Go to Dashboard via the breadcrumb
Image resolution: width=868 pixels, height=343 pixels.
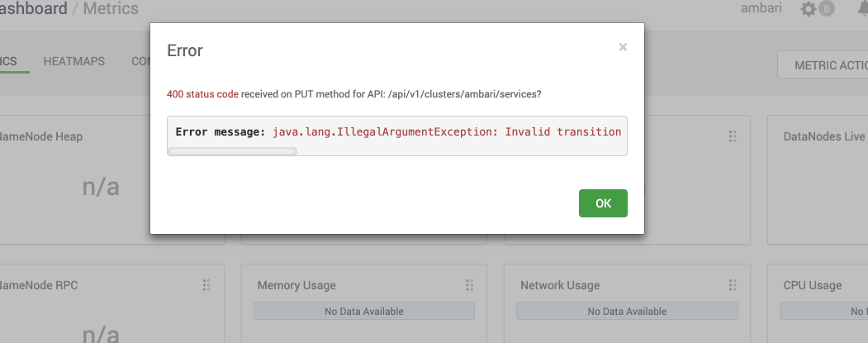[x=33, y=9]
